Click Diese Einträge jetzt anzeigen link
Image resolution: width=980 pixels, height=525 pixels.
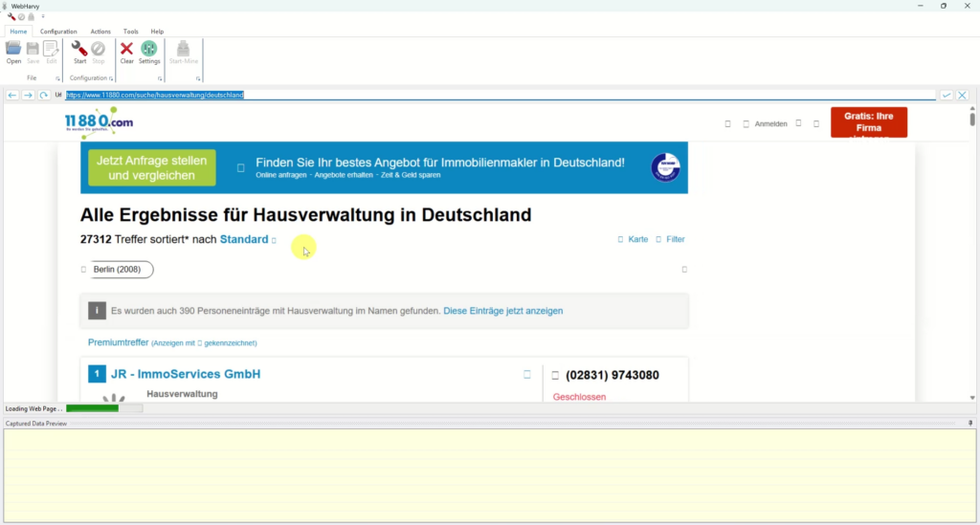pyautogui.click(x=503, y=310)
